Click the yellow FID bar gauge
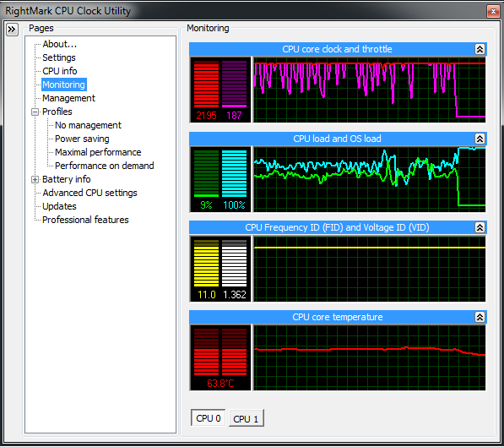Image resolution: width=504 pixels, height=447 pixels. click(x=206, y=263)
